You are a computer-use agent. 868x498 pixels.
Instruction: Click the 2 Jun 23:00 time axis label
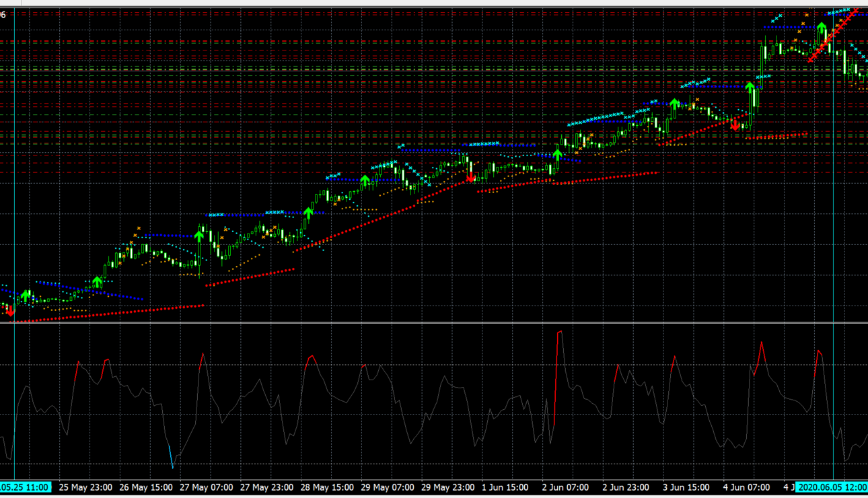pyautogui.click(x=625, y=487)
